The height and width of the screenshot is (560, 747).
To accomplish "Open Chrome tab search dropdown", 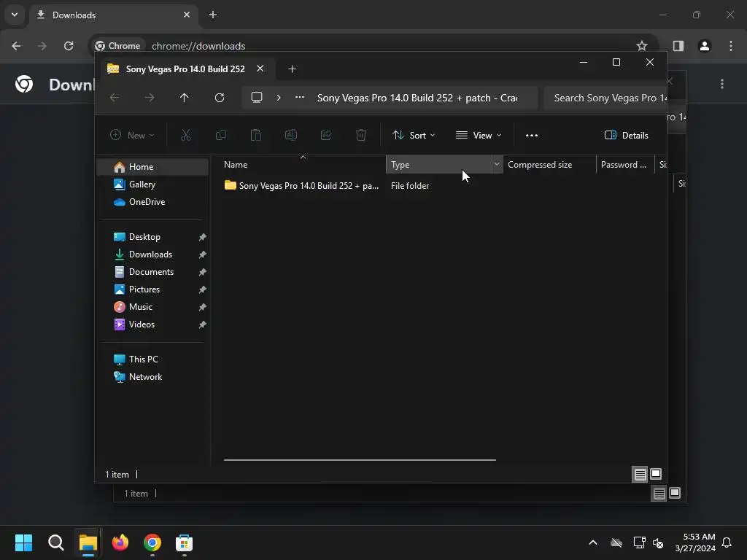I will 15,15.
